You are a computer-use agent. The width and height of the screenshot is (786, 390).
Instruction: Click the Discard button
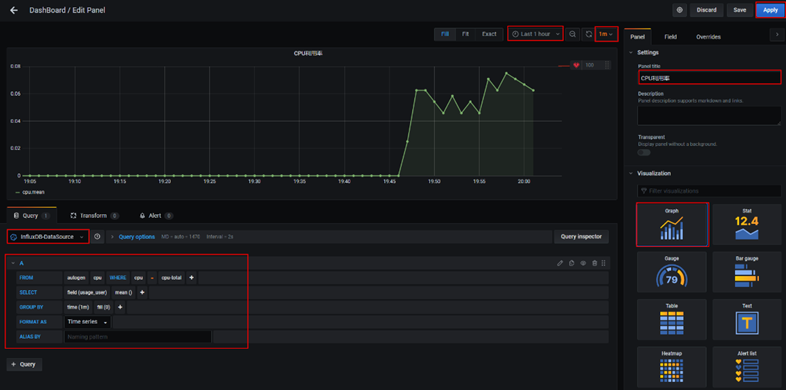[x=706, y=10]
